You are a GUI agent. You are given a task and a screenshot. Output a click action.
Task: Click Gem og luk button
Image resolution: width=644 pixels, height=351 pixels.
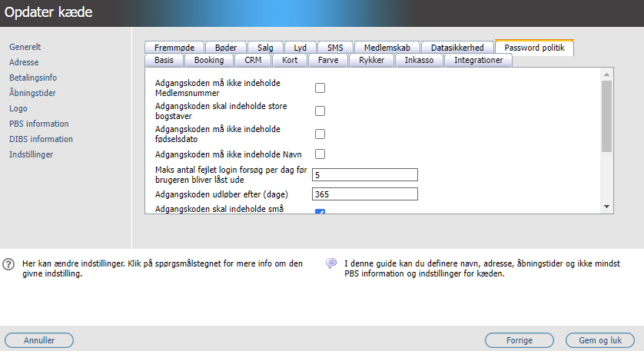pyautogui.click(x=600, y=340)
